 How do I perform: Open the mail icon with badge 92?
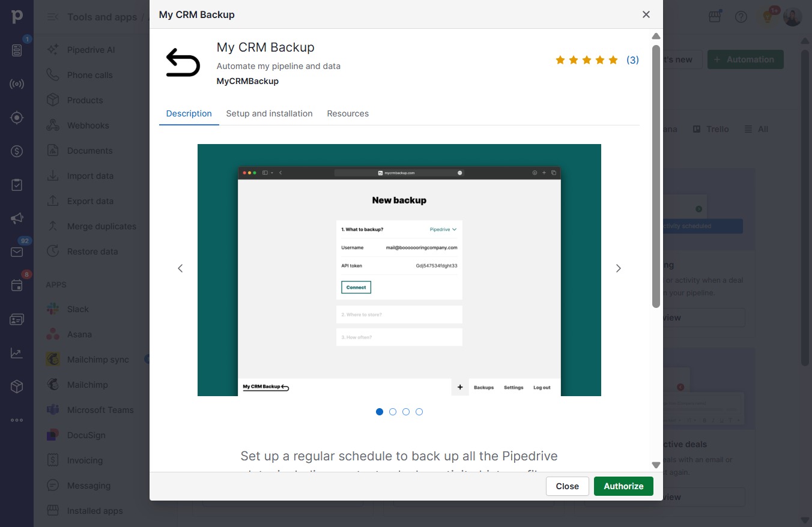point(17,252)
